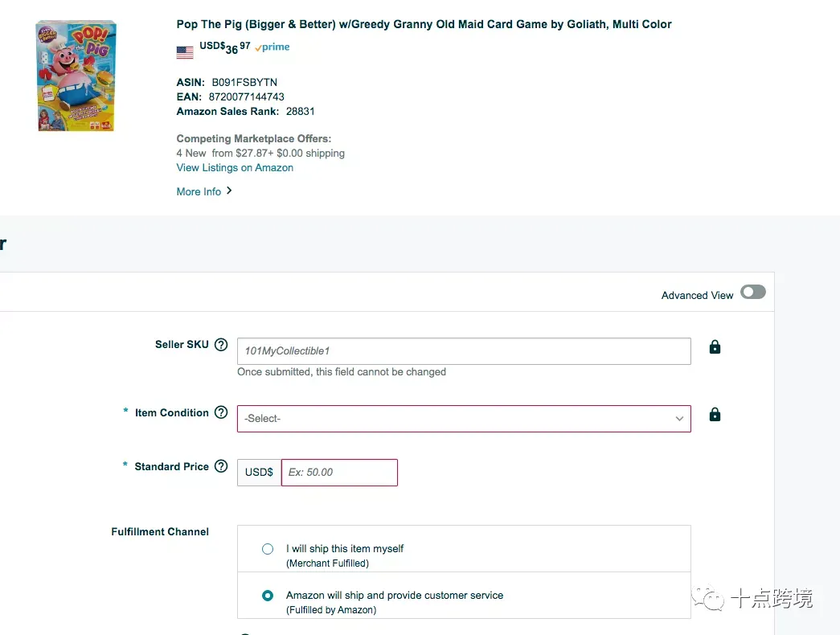Click the Standard Price amount field
Viewport: 840px width, 635px height.
point(340,473)
